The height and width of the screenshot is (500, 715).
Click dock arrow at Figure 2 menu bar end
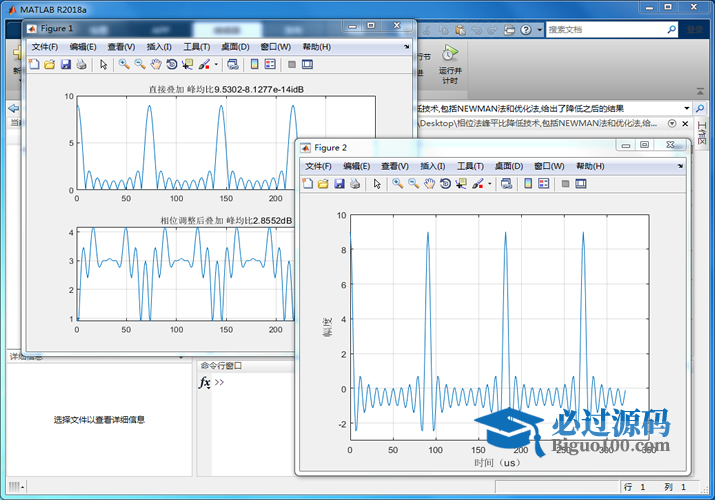(x=680, y=166)
